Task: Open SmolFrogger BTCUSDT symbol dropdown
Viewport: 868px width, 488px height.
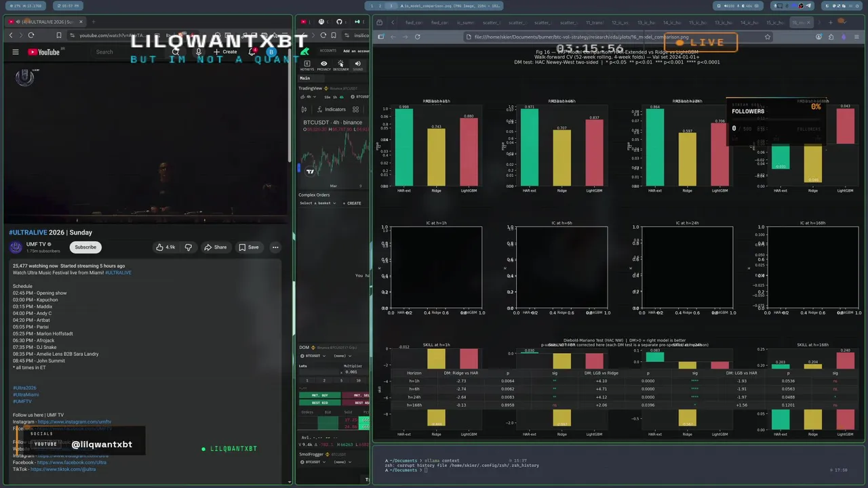Action: coord(314,462)
